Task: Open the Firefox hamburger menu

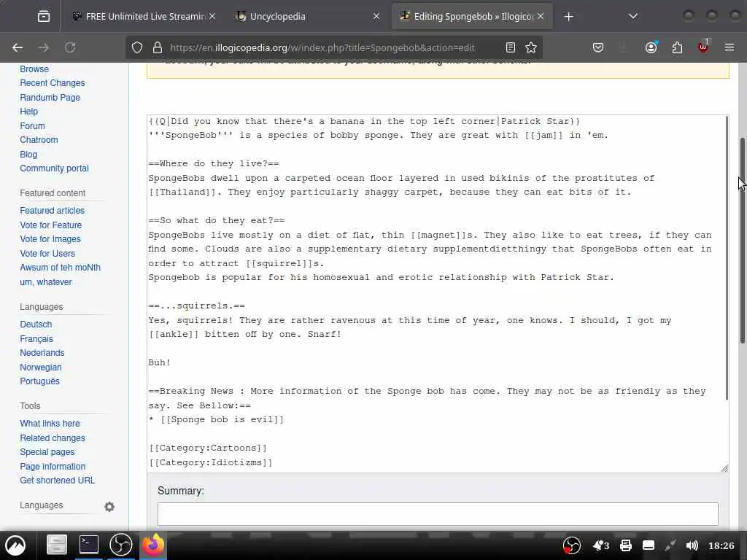Action: coord(729,47)
